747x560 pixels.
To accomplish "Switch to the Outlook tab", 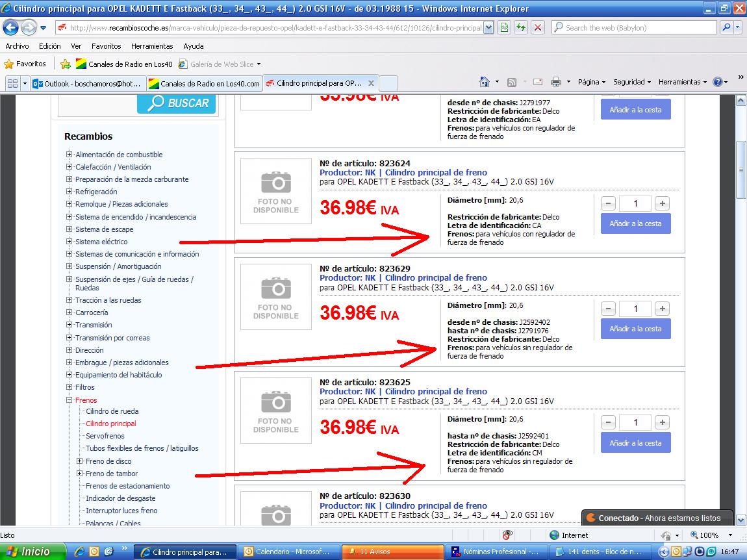I will pos(86,84).
